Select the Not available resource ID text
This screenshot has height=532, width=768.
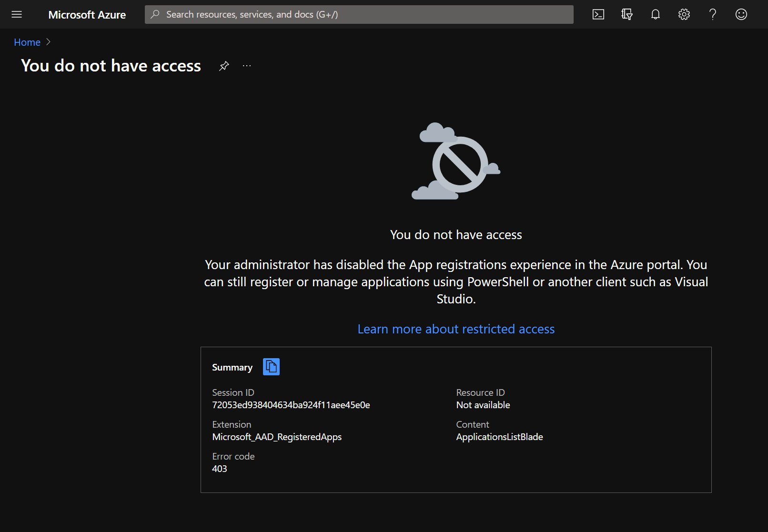coord(483,405)
